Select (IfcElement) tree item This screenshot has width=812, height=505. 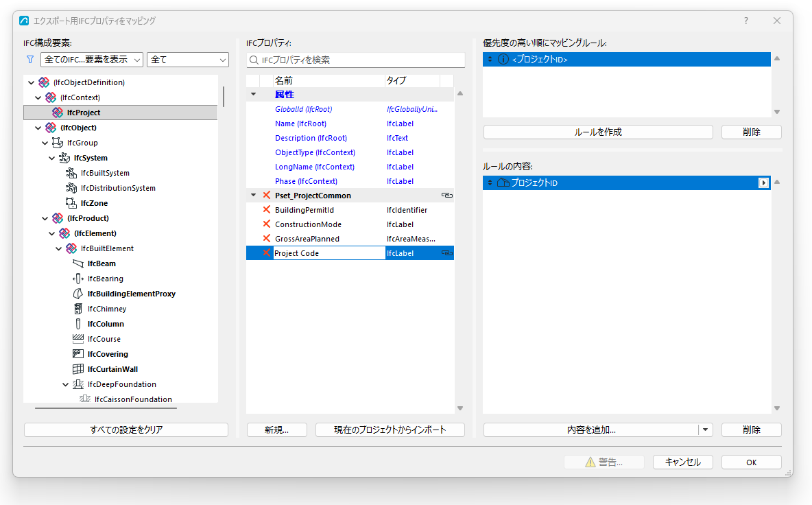95,233
